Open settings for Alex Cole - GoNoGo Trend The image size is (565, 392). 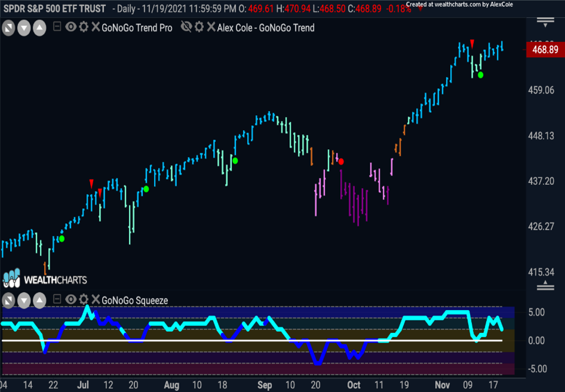(199, 27)
